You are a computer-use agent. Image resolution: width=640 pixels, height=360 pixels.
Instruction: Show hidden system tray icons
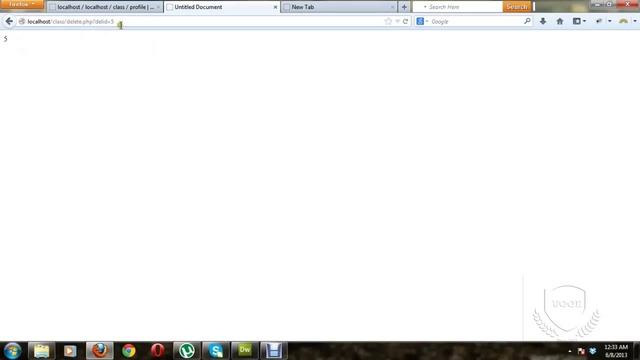click(x=570, y=351)
